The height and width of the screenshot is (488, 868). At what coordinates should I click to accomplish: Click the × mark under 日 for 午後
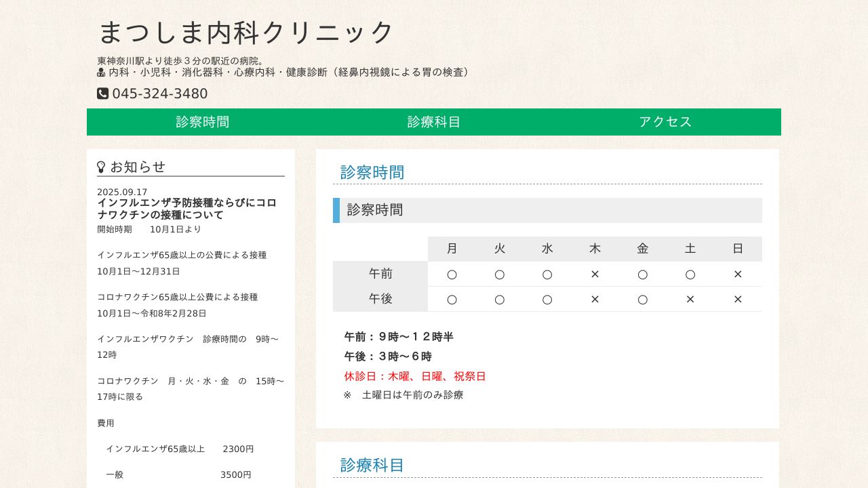tap(738, 299)
